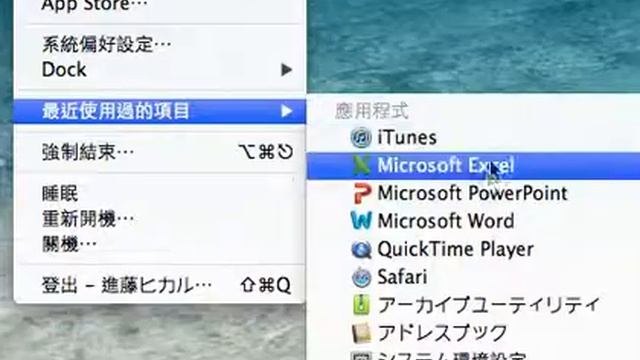Open the アドレスブック label in recent items
Image resolution: width=640 pixels, height=360 pixels.
(x=443, y=333)
